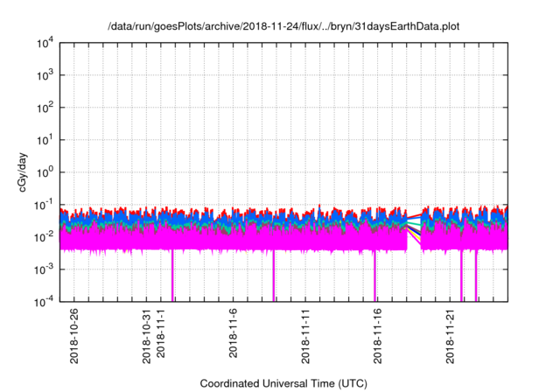Screen dimensions: 560x392
Task: Click the 2018-10-31 date label
Action: 146,336
